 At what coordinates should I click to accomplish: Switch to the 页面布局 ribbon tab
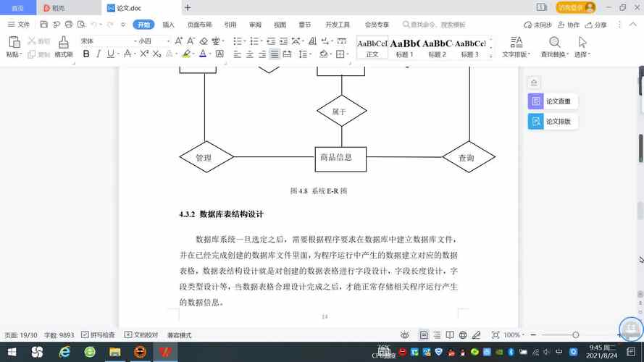[199, 25]
